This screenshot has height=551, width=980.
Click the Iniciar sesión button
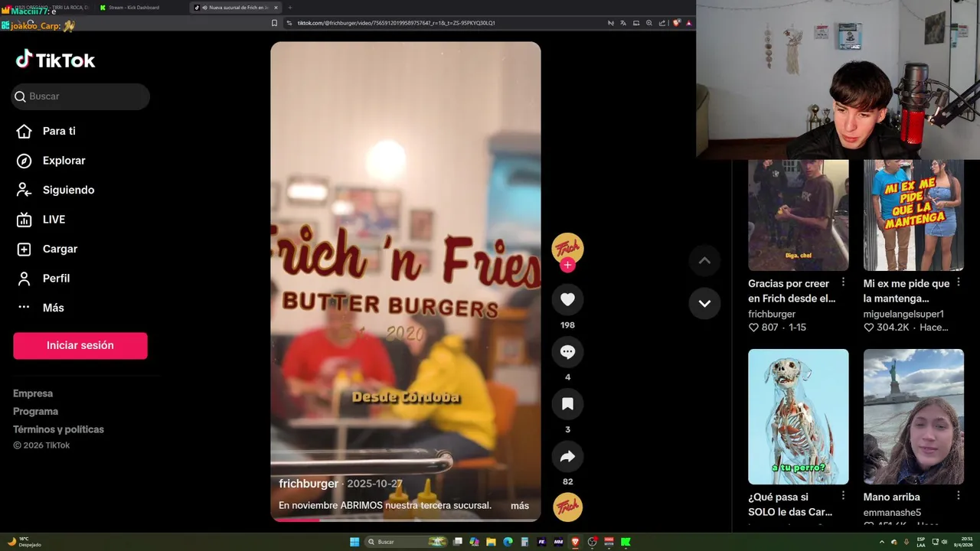pos(80,345)
